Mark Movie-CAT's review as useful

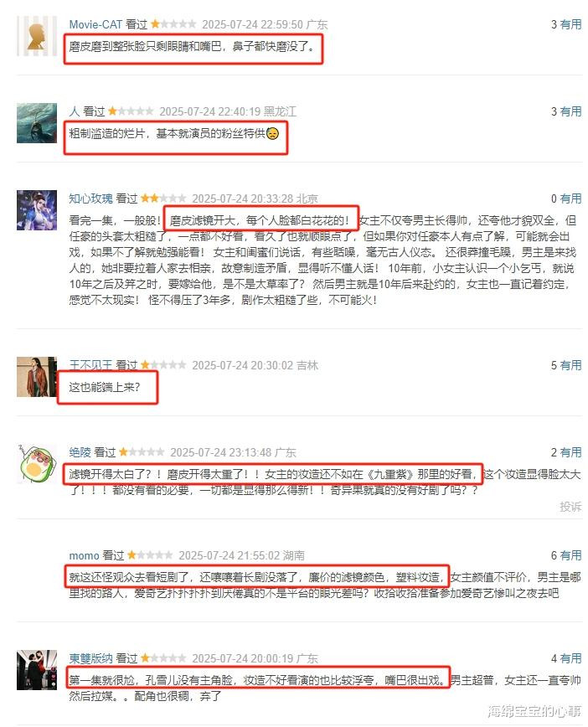570,24
